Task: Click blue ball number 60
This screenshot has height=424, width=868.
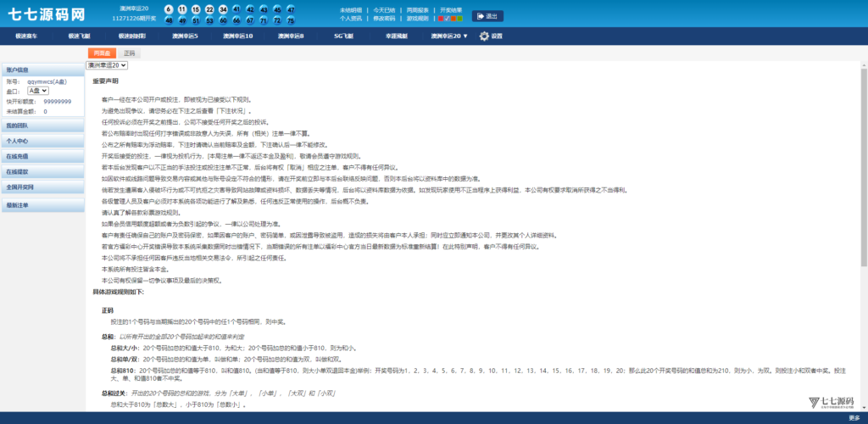Action: pos(223,20)
